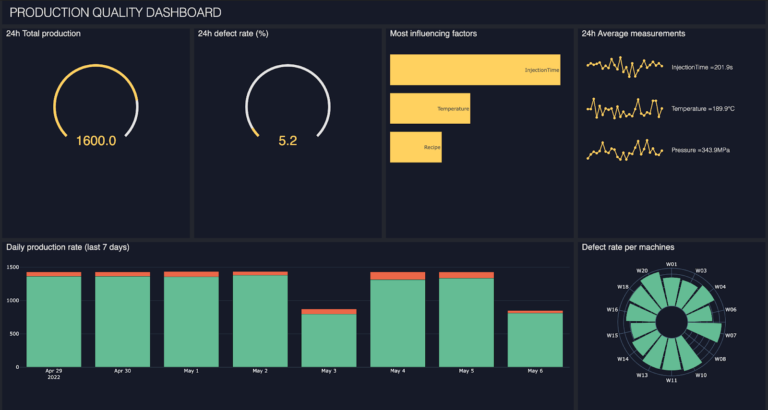This screenshot has height=410, width=768.
Task: Click the 5.2 defect rate value
Action: tap(288, 141)
